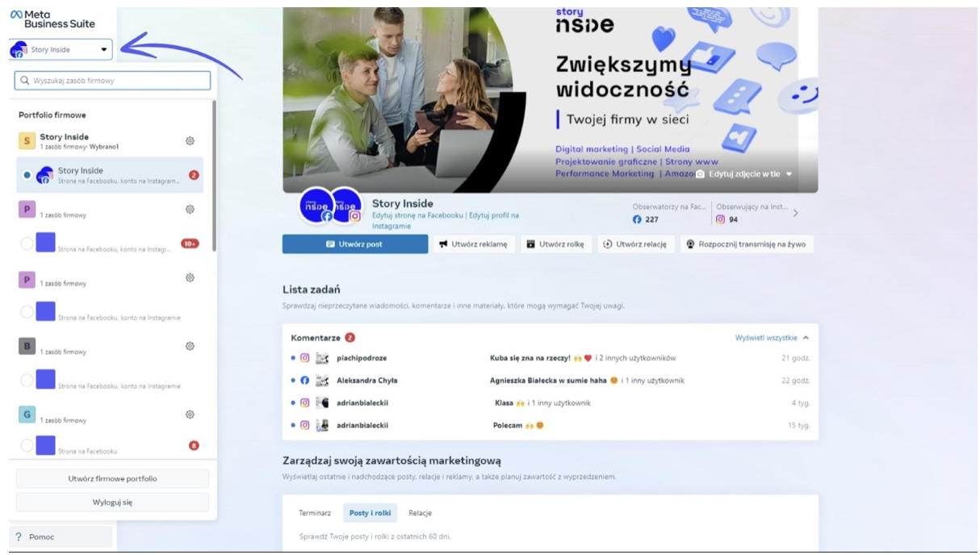The width and height of the screenshot is (980, 555).
Task: Click Edytuj stronę na Facebooku link
Action: pos(417,215)
